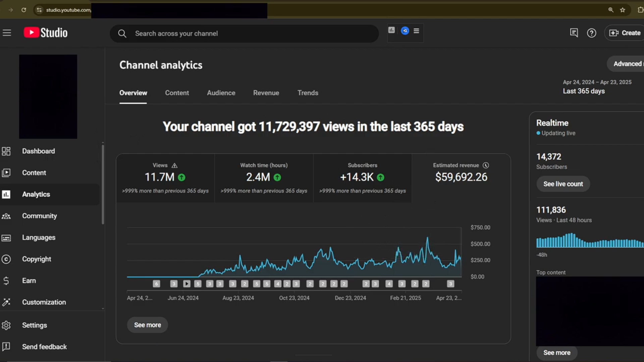Click the See live count button
This screenshot has height=362, width=644.
563,184
